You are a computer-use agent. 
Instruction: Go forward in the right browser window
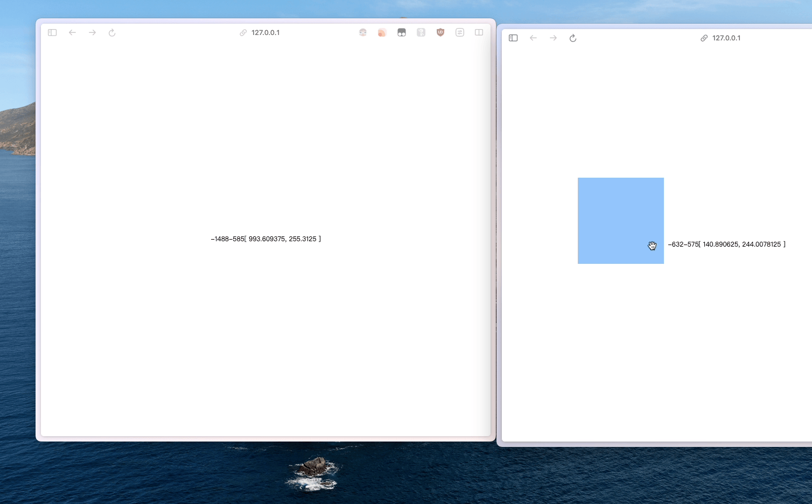tap(553, 38)
